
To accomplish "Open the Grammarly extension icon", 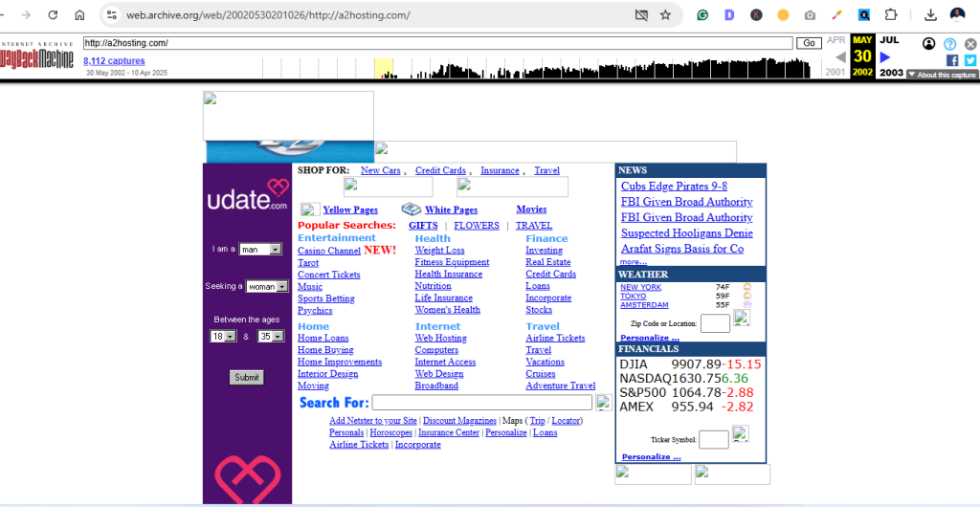I will pyautogui.click(x=702, y=15).
